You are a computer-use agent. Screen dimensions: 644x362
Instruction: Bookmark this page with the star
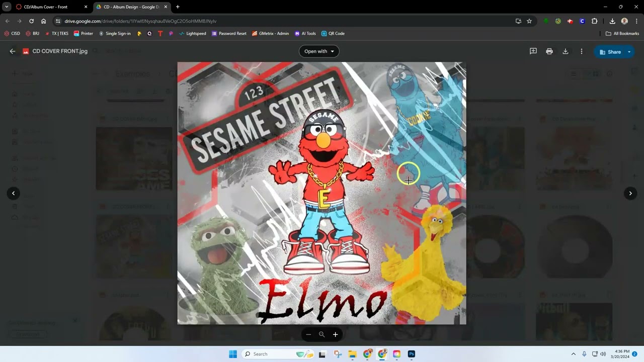[x=529, y=21]
